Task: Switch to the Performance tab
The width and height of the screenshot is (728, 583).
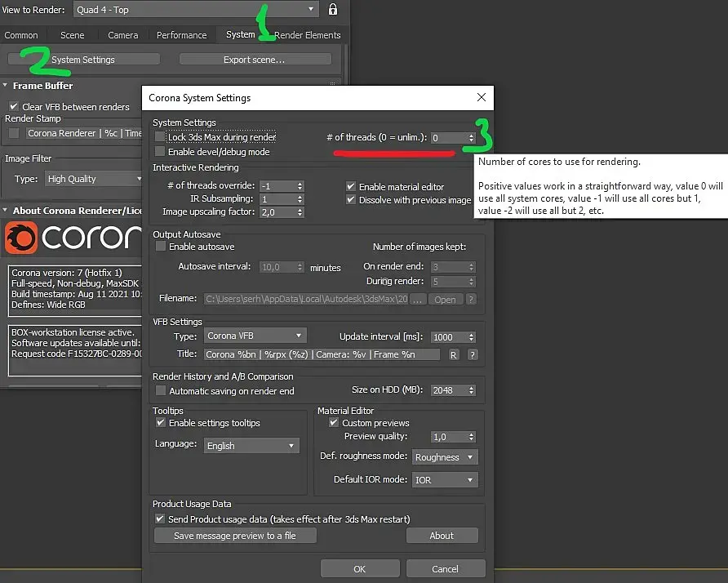Action: coord(181,35)
